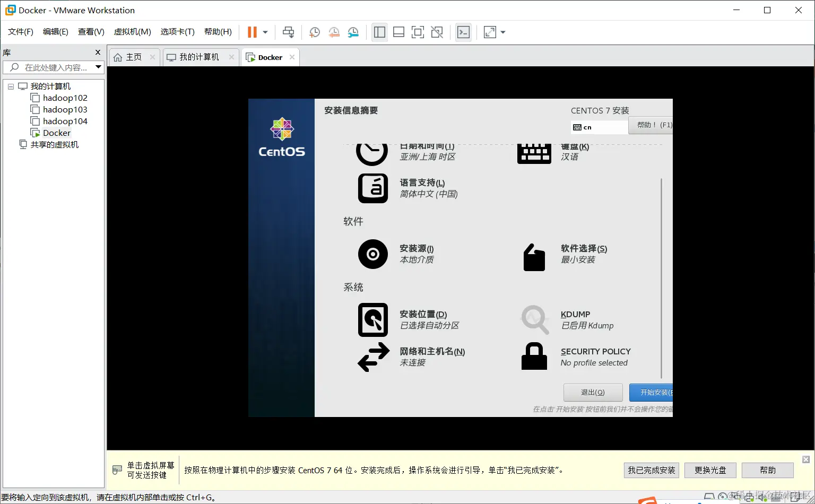Viewport: 815px width, 504px height.
Task: Collapse the 我的计算机 tree node
Action: click(x=11, y=86)
